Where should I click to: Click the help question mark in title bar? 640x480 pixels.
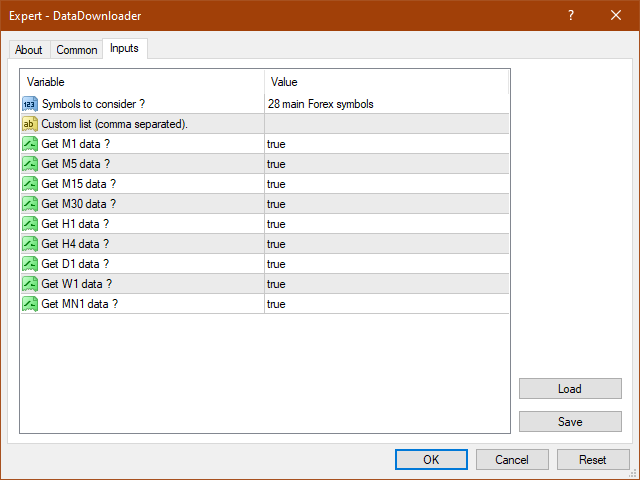(x=571, y=16)
